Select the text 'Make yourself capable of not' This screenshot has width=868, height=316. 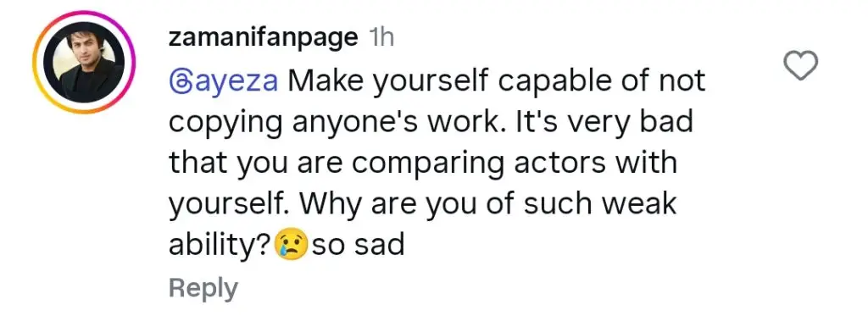(496, 82)
